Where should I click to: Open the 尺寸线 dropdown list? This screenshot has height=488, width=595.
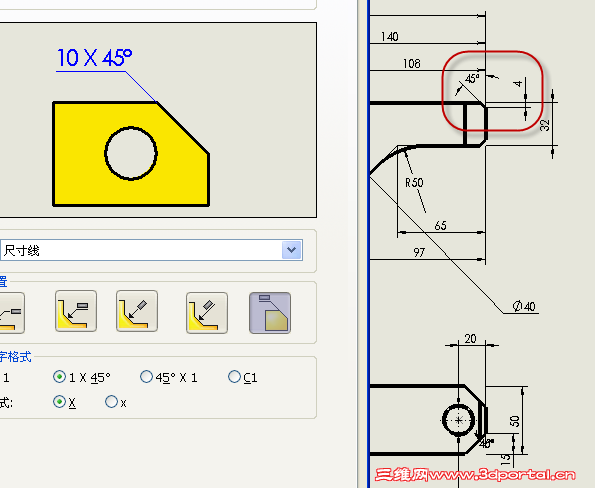[291, 250]
